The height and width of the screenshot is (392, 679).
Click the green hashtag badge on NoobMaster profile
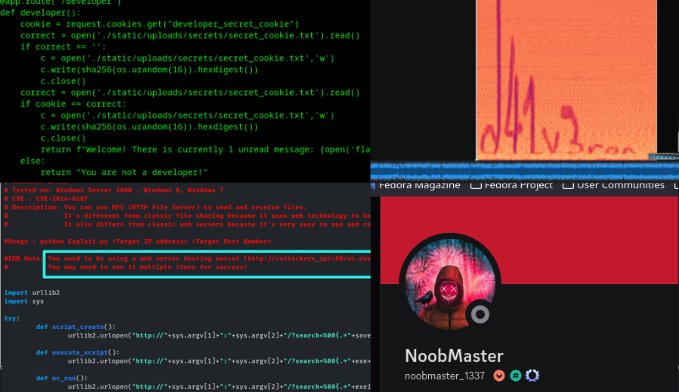pos(515,376)
